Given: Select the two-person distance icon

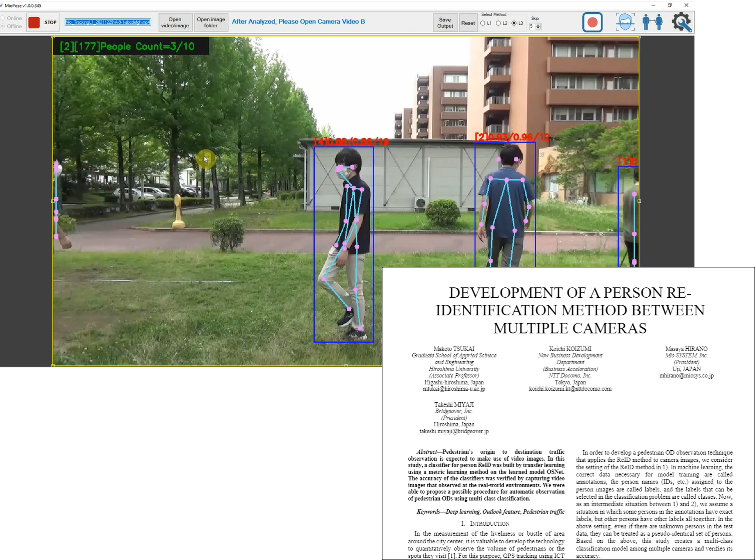Looking at the screenshot, I should pyautogui.click(x=652, y=22).
